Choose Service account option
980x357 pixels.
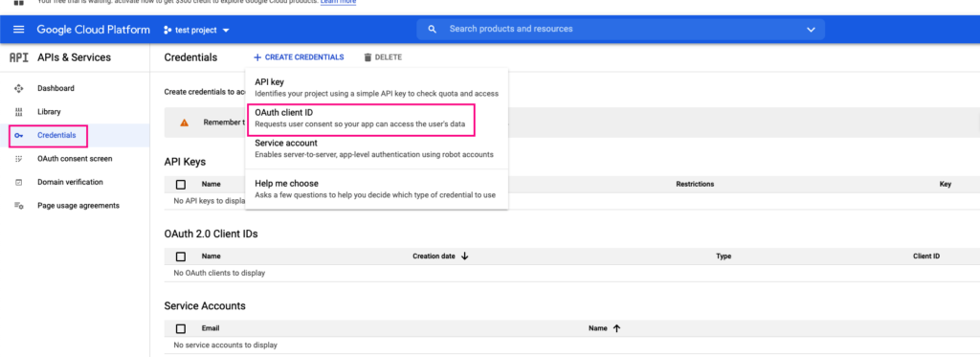376,148
